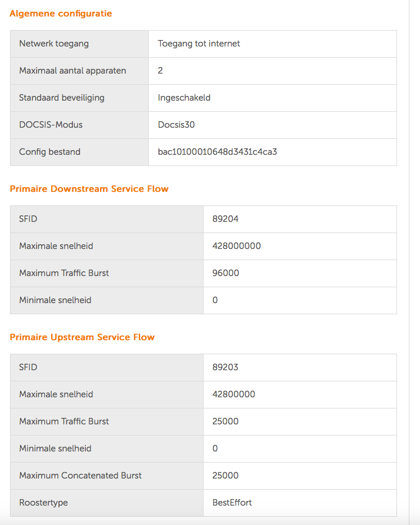Click the Primaire Upstream Service Flow heading

tap(82, 337)
